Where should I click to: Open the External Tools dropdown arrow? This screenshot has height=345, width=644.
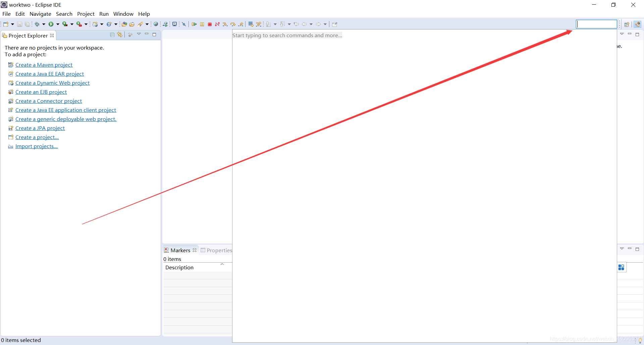point(86,24)
